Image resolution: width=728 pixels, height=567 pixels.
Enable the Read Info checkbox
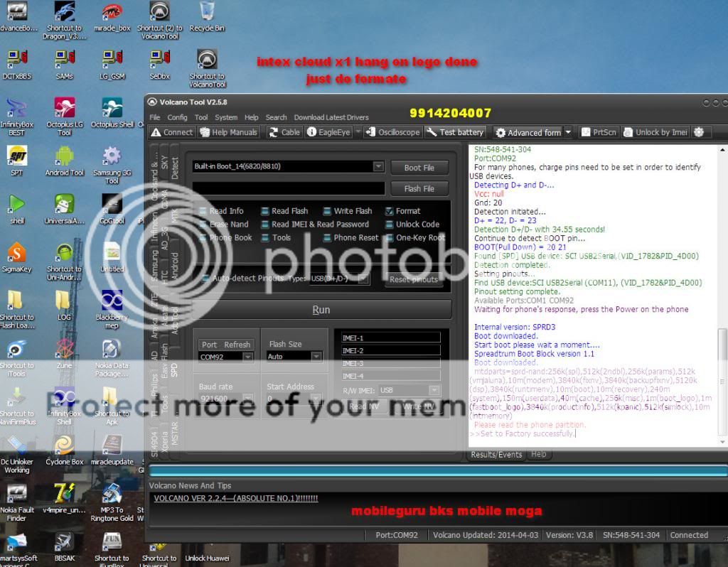click(x=203, y=211)
